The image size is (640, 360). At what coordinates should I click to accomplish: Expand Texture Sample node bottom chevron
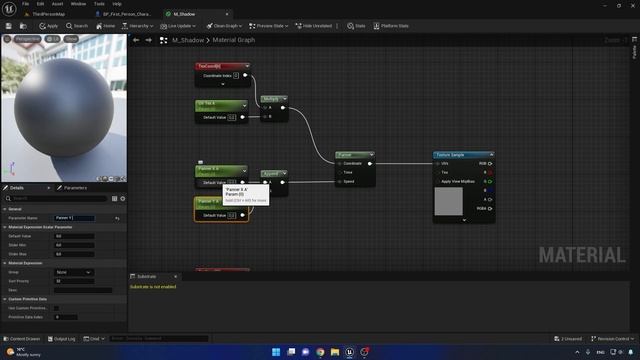(x=464, y=220)
